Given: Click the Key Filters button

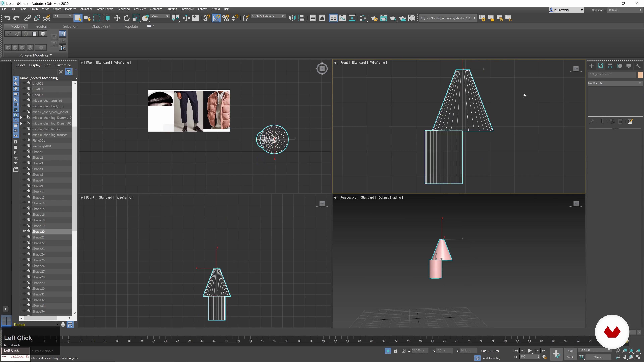Looking at the screenshot, I should pos(598,357).
